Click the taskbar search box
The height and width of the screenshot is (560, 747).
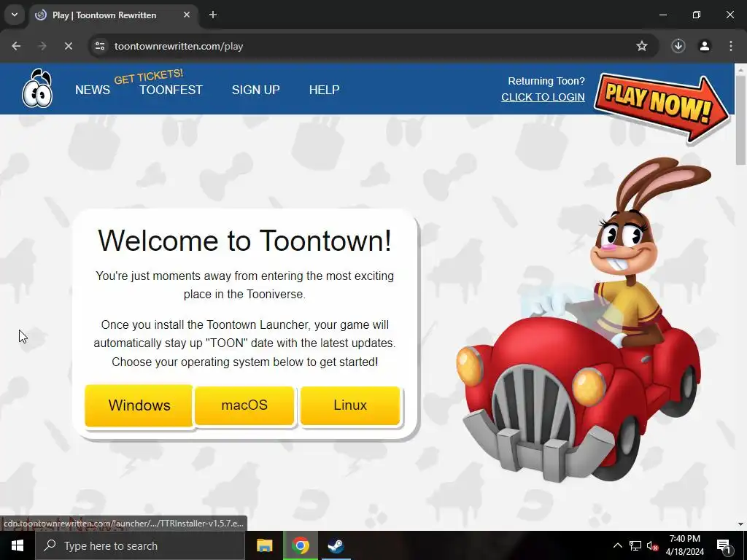tap(140, 545)
